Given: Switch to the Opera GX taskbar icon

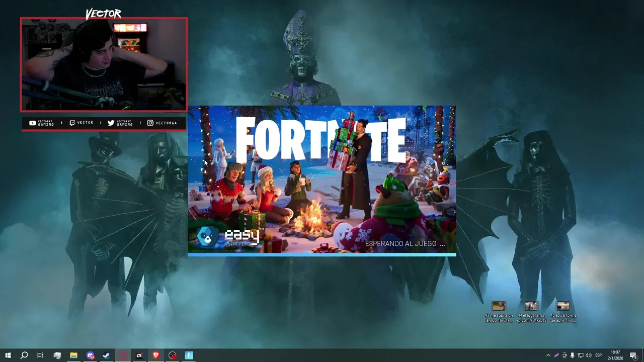Looking at the screenshot, I should [123, 355].
